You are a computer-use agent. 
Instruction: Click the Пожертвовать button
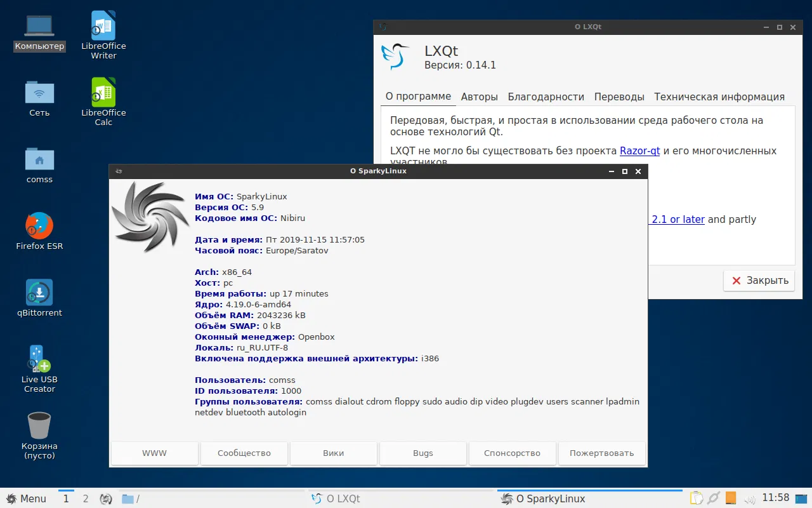(602, 453)
